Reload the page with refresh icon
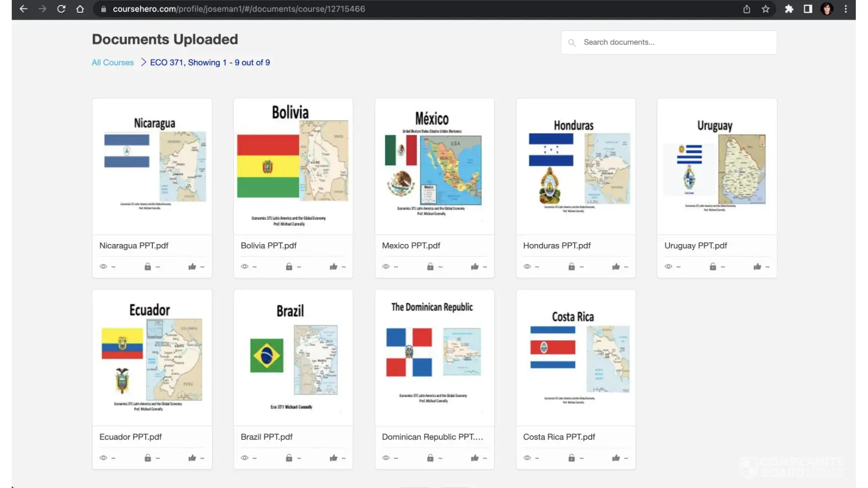Screen dimensions: 868x488 point(61,9)
